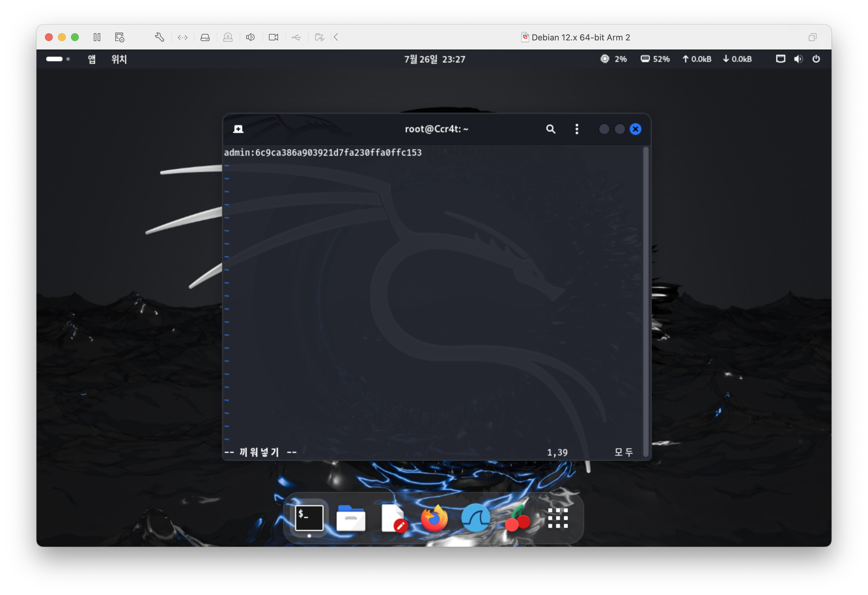Expand the VMware toolbar chevron
This screenshot has height=595, width=868.
(336, 37)
